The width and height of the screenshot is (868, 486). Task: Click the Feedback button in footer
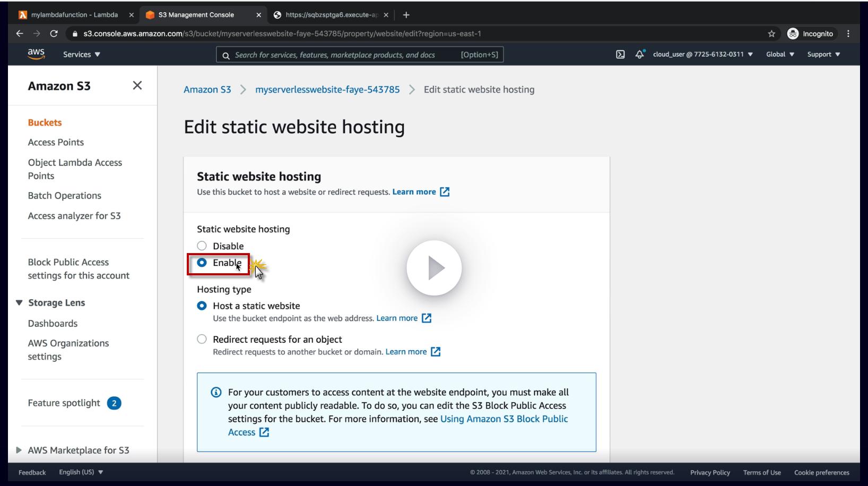click(32, 472)
